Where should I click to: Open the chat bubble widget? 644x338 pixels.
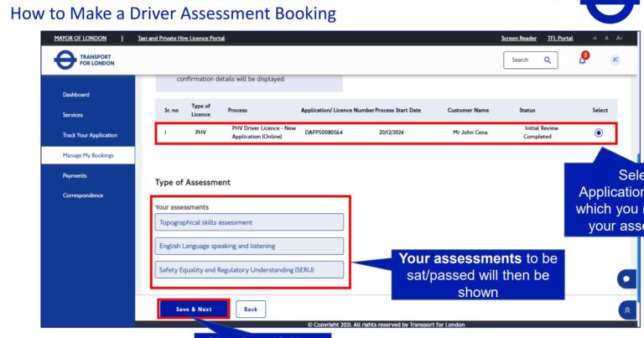point(626,278)
